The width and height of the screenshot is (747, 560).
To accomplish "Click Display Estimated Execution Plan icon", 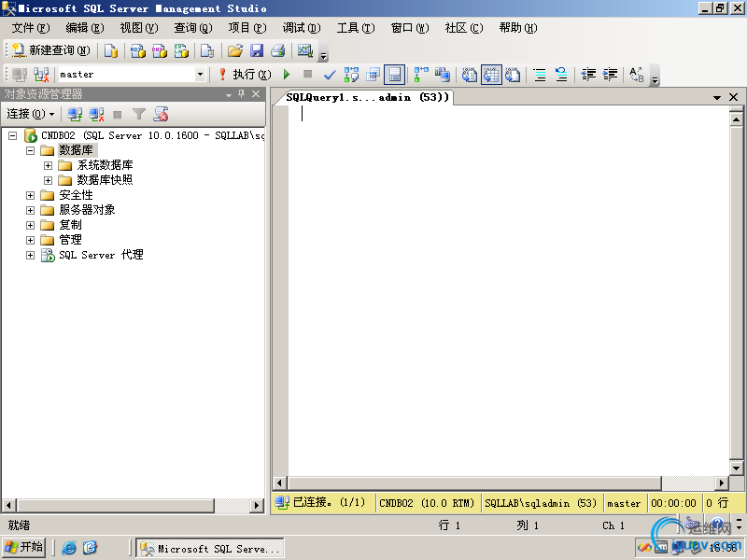I will [x=352, y=75].
